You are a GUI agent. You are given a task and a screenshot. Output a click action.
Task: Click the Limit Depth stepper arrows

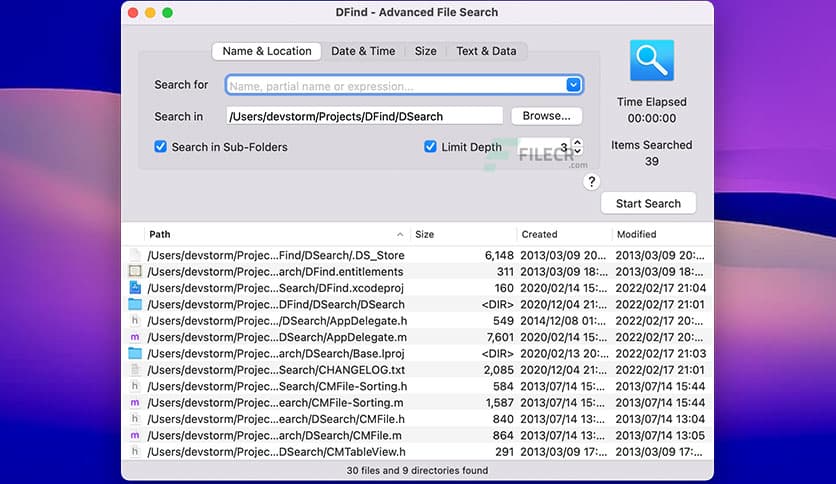(577, 147)
